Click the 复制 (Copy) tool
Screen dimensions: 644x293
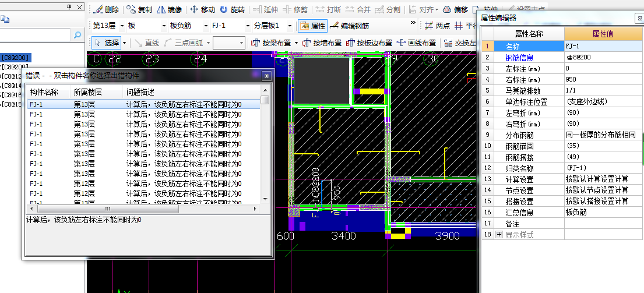tap(139, 9)
